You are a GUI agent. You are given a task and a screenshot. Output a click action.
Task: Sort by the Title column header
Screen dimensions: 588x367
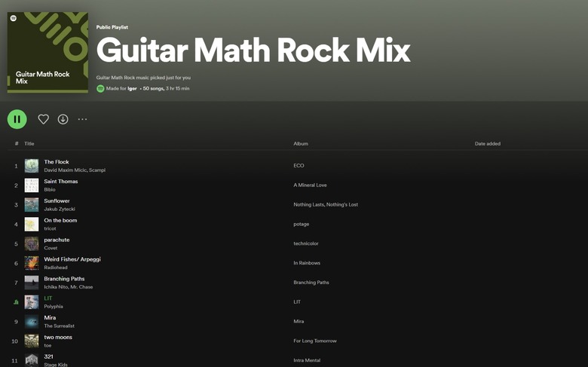pos(29,143)
